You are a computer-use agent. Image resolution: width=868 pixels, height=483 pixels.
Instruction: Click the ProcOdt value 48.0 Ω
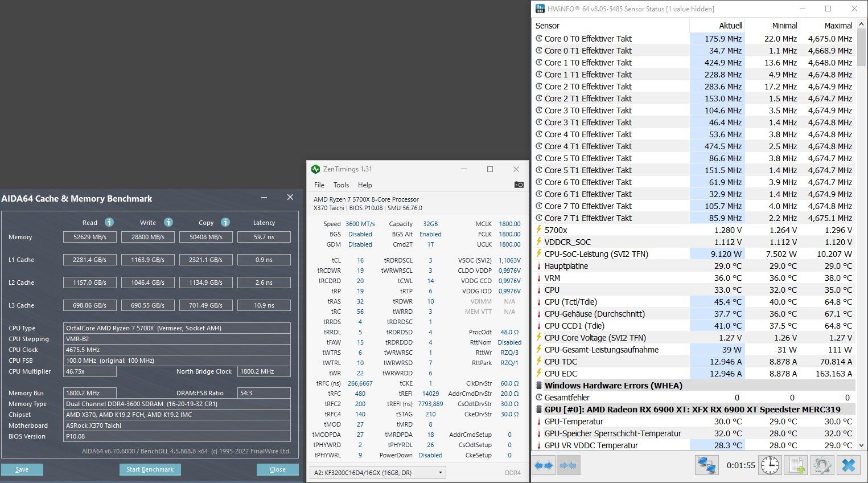click(509, 332)
